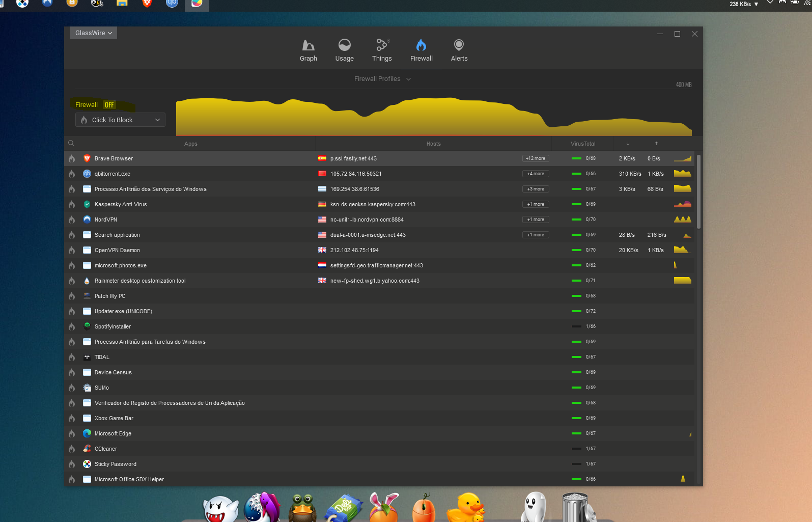Select the Device Census row
Screen dimensions: 812x522
[x=380, y=372]
